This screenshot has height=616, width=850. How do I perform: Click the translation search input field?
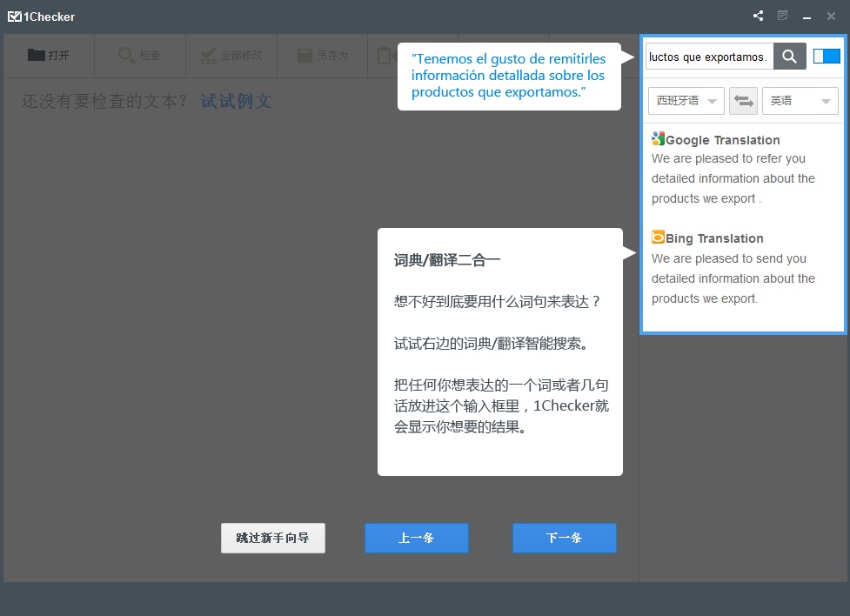[x=709, y=57]
